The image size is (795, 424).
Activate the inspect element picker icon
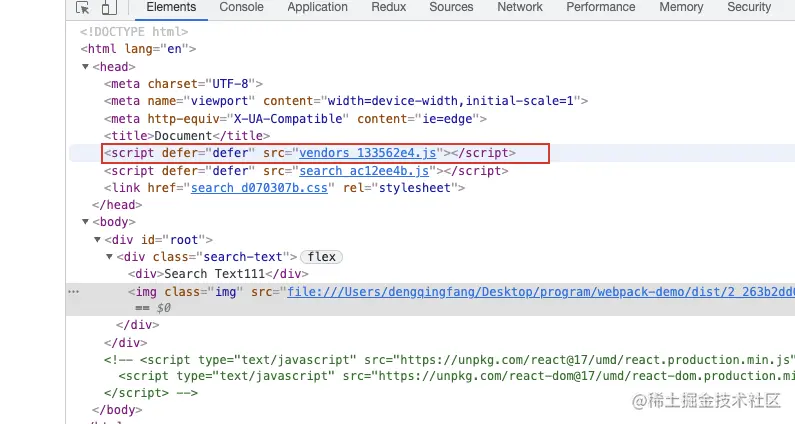[83, 7]
